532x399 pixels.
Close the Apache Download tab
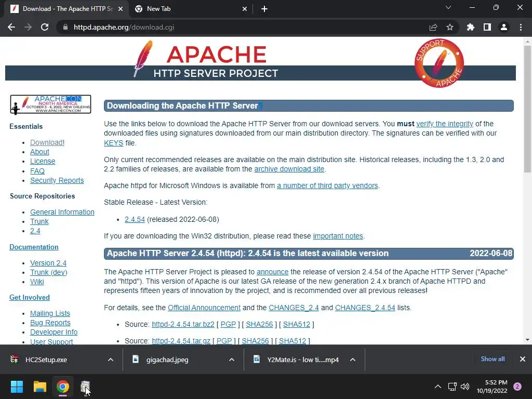(121, 9)
